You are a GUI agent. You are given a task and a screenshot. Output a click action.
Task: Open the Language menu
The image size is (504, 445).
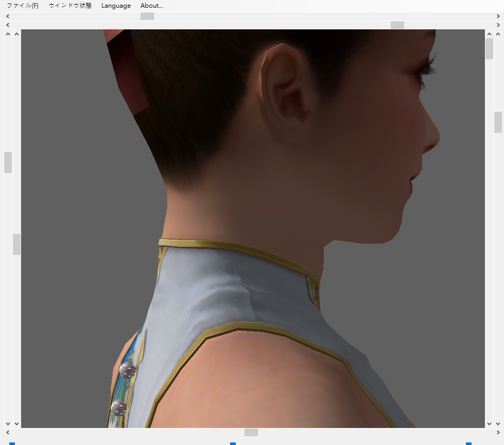pyautogui.click(x=116, y=6)
